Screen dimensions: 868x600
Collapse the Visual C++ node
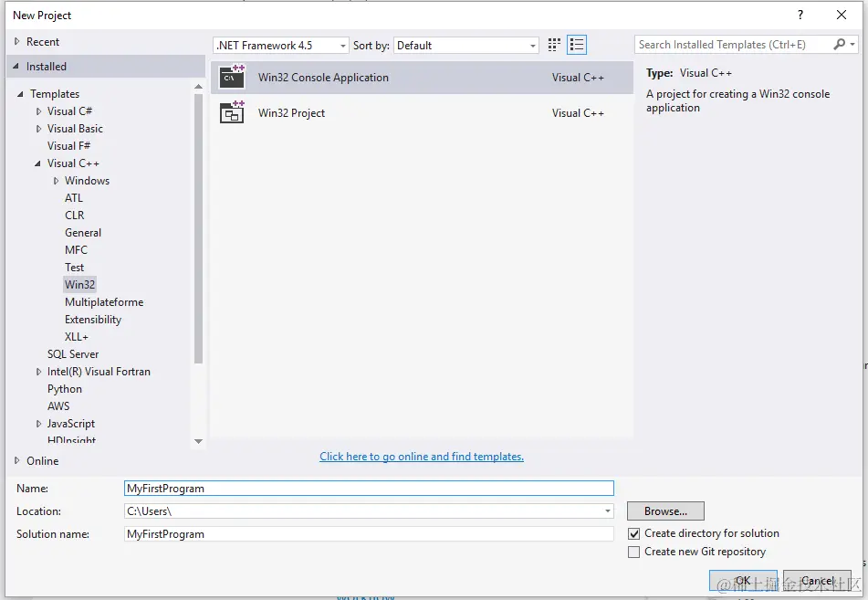click(x=37, y=163)
